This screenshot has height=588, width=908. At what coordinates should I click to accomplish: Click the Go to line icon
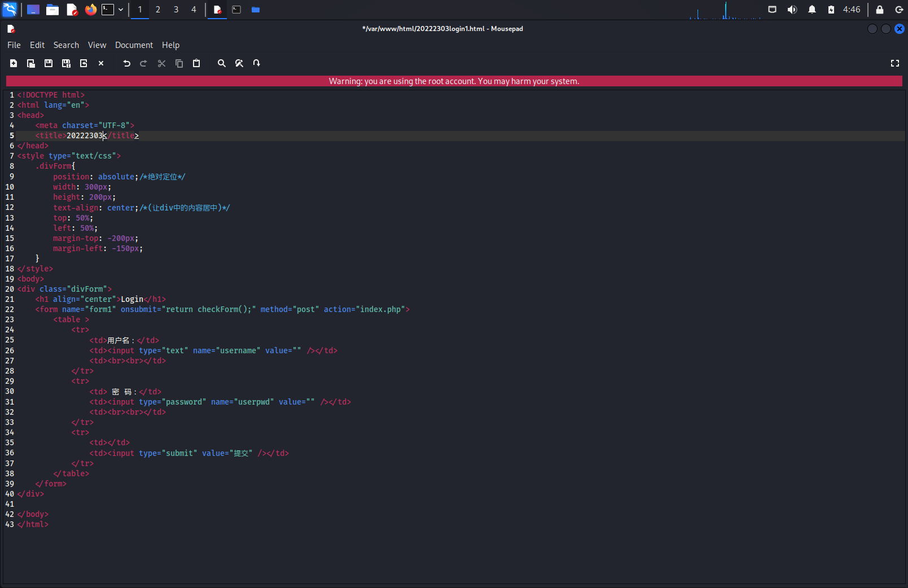[x=257, y=63]
